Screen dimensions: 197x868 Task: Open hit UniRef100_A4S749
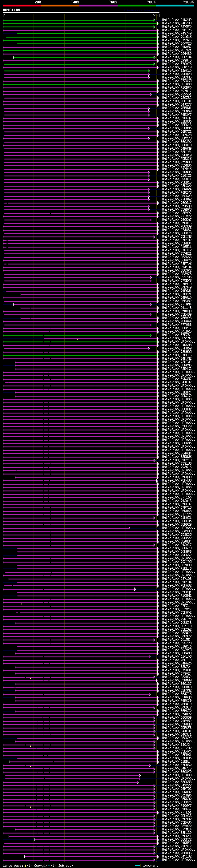[x=177, y=33]
